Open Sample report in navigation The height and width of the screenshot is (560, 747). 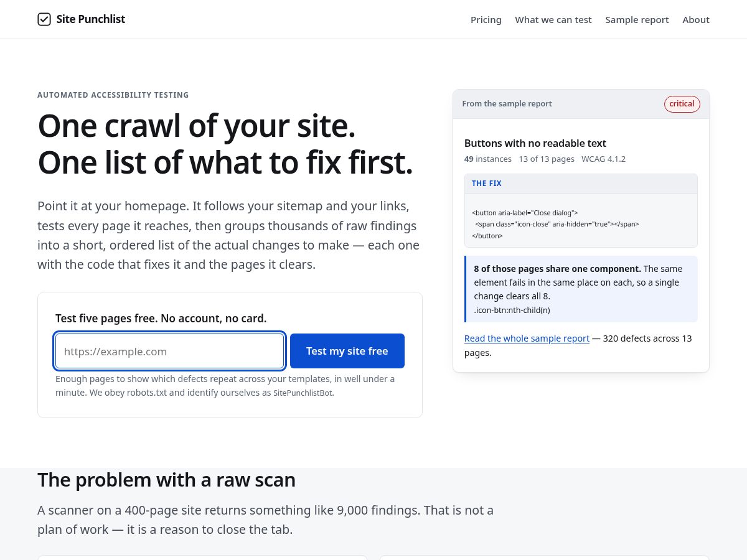click(637, 20)
